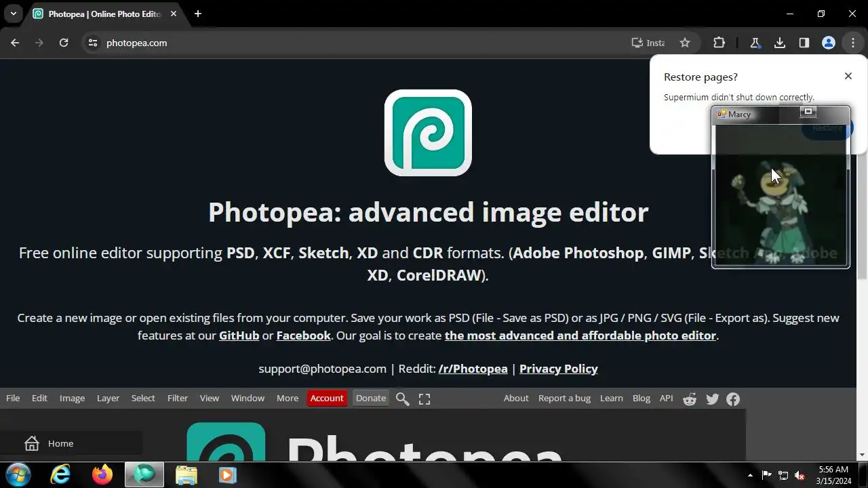The width and height of the screenshot is (868, 488).
Task: Bookmark this tab with star icon
Action: click(685, 43)
